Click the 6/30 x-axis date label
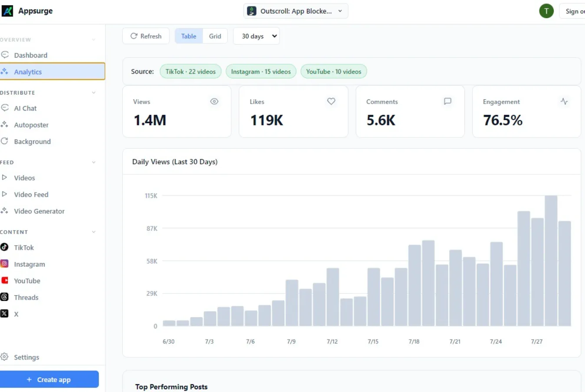The image size is (585, 392). tap(168, 342)
